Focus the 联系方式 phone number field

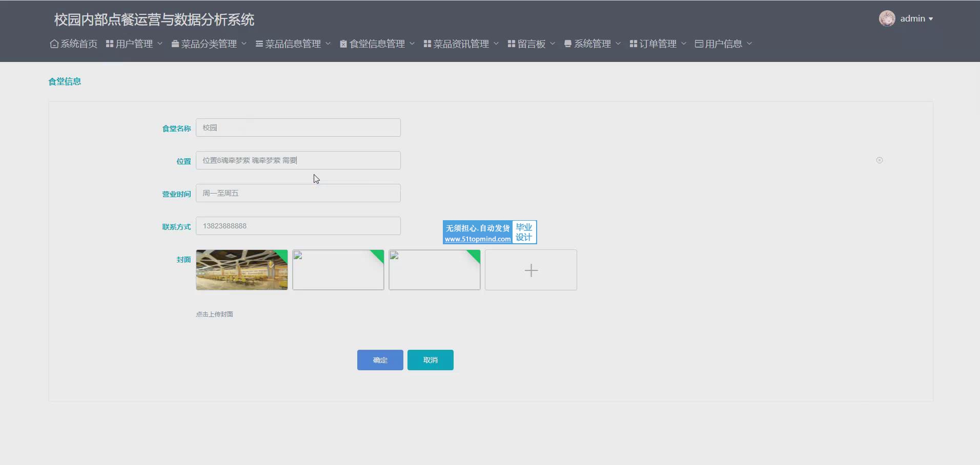pyautogui.click(x=298, y=226)
